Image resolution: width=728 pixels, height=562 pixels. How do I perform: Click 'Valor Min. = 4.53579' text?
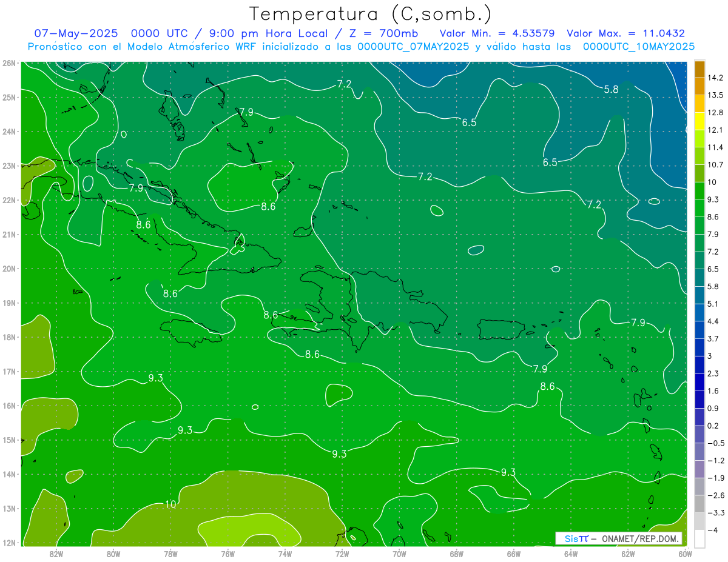[497, 33]
